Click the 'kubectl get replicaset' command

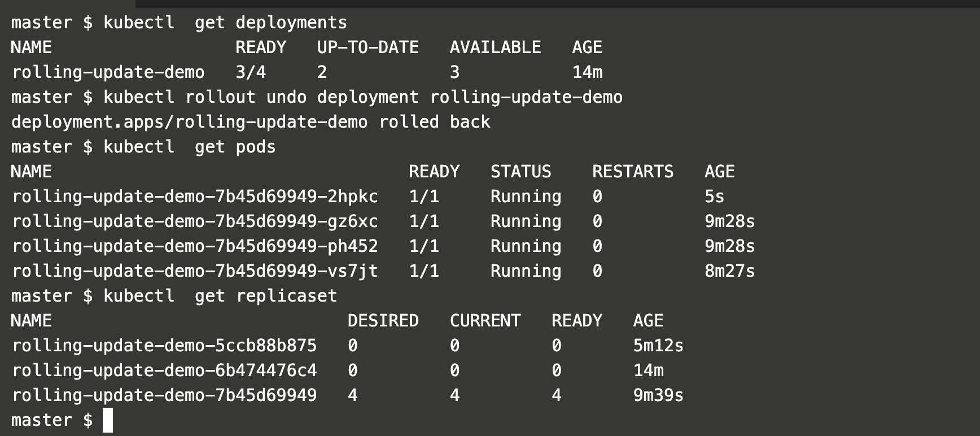click(x=220, y=296)
